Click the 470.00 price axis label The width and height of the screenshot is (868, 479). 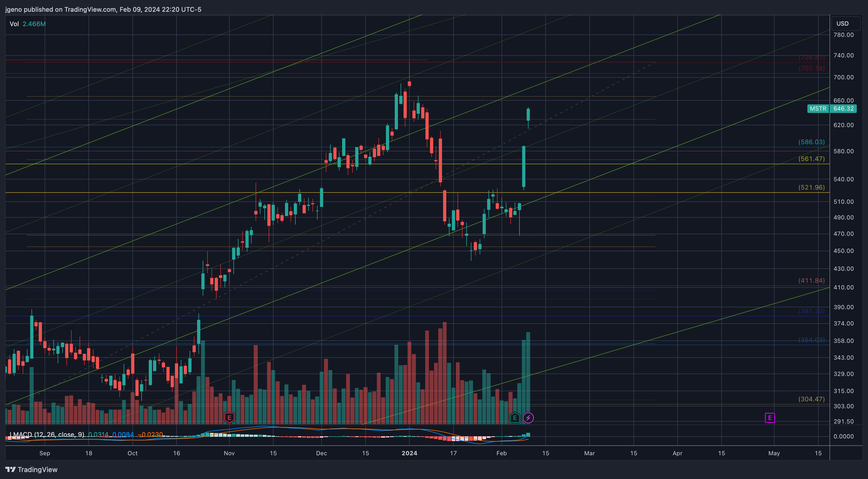(x=843, y=234)
